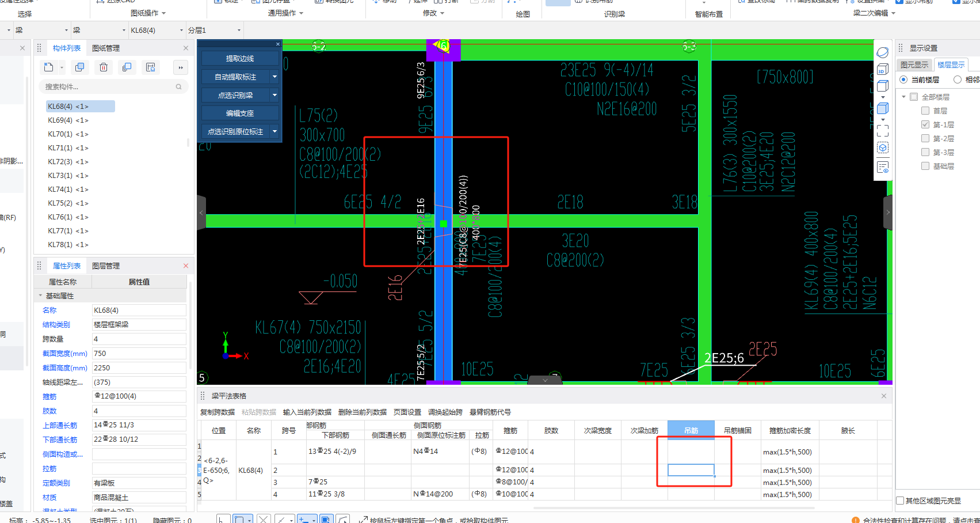Collapse the 全部楼层 tree node

(904, 97)
